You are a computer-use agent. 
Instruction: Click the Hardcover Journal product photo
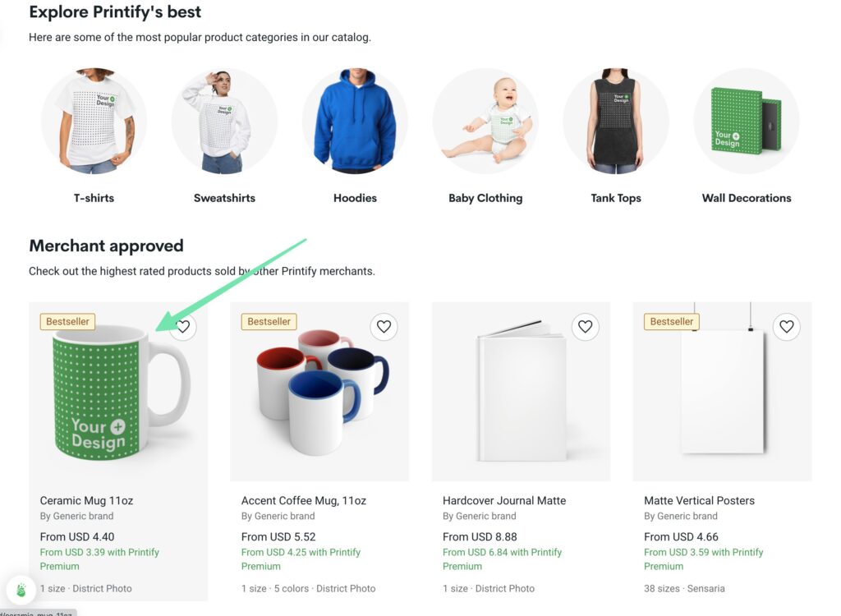522,390
